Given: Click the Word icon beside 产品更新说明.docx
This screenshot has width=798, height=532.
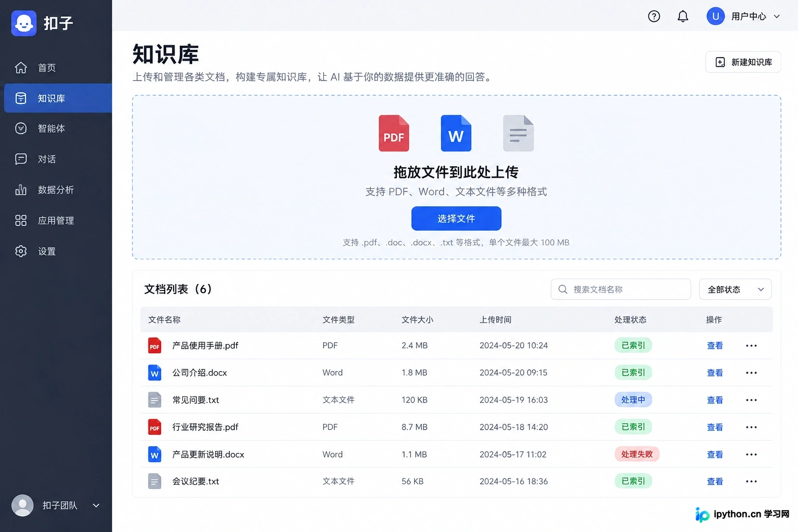Looking at the screenshot, I should click(x=155, y=454).
